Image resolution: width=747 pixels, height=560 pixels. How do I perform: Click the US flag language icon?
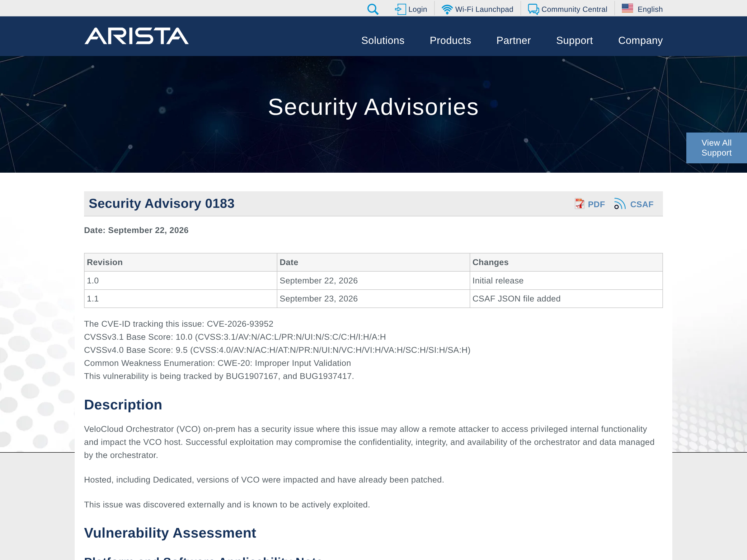click(627, 8)
